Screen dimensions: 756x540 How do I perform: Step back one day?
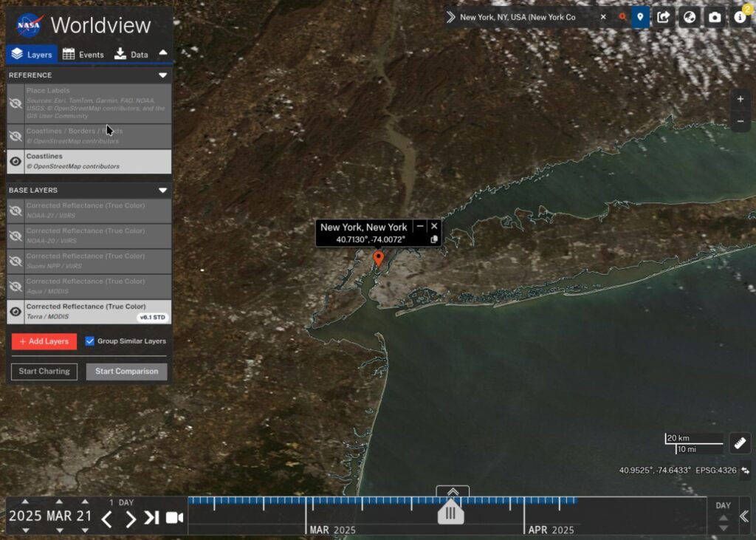[107, 519]
